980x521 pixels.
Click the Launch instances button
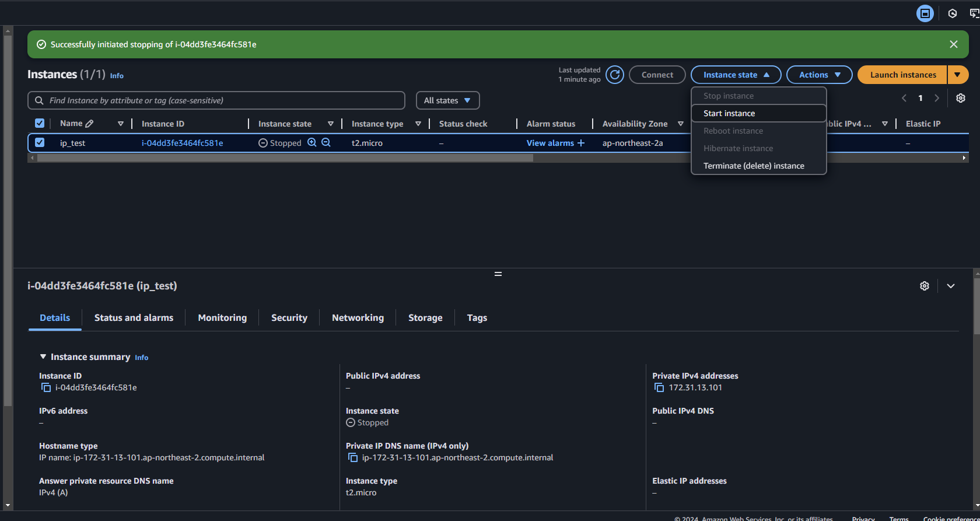(x=902, y=75)
